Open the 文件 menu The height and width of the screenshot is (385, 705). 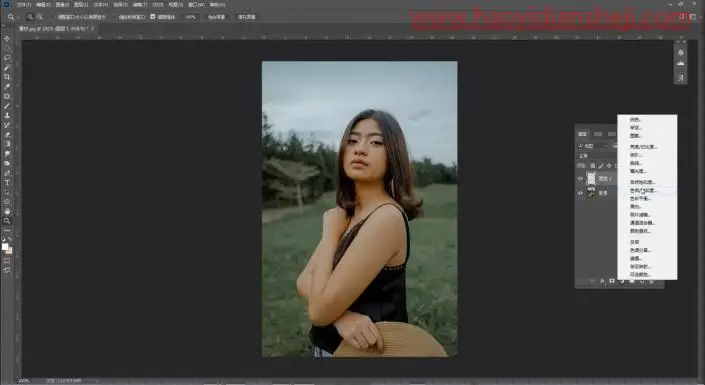tap(23, 4)
